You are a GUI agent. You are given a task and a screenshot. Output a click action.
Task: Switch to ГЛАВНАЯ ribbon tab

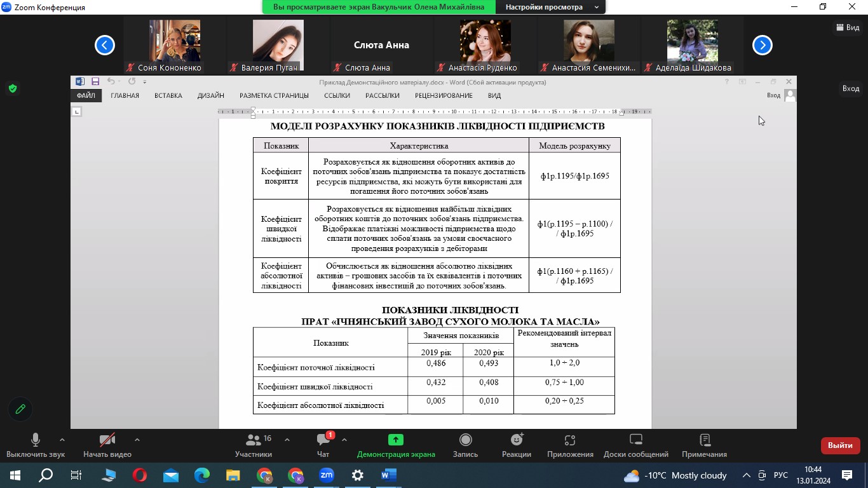point(125,95)
